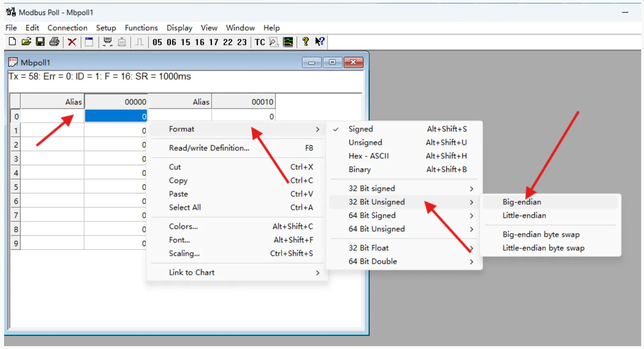
Task: Expand the Format submenu entry
Action: click(237, 129)
